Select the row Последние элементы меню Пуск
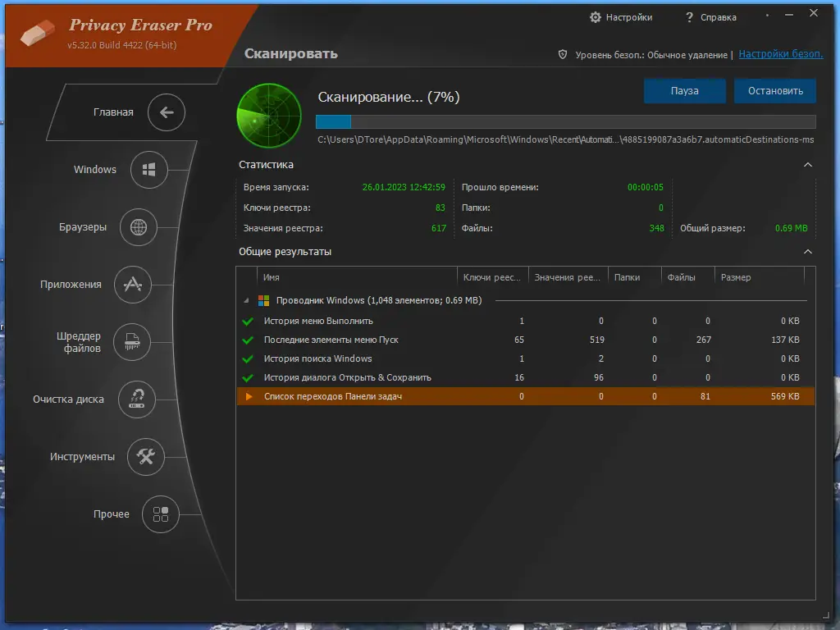The width and height of the screenshot is (840, 630). (526, 340)
